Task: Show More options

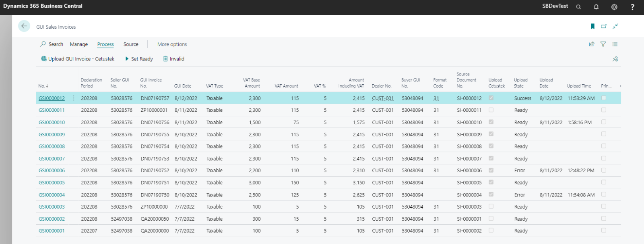Action: point(172,44)
